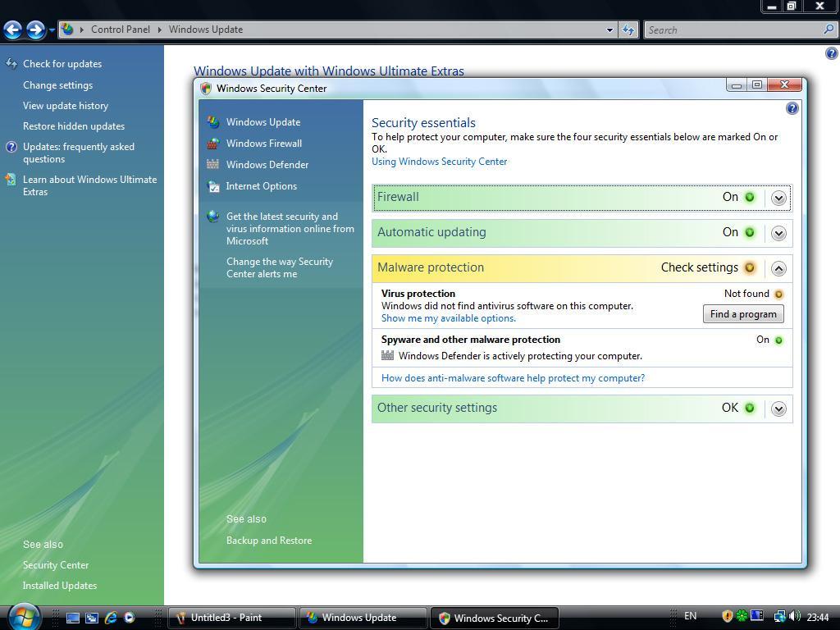Select Windows Update in the address breadcrumb
The width and height of the screenshot is (840, 630).
coord(206,30)
